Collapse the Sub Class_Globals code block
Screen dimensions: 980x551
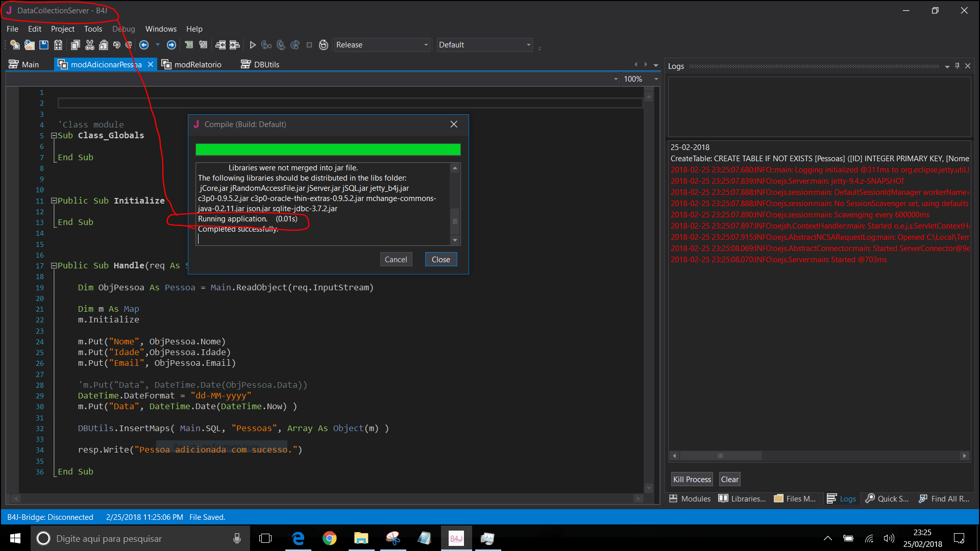point(54,136)
